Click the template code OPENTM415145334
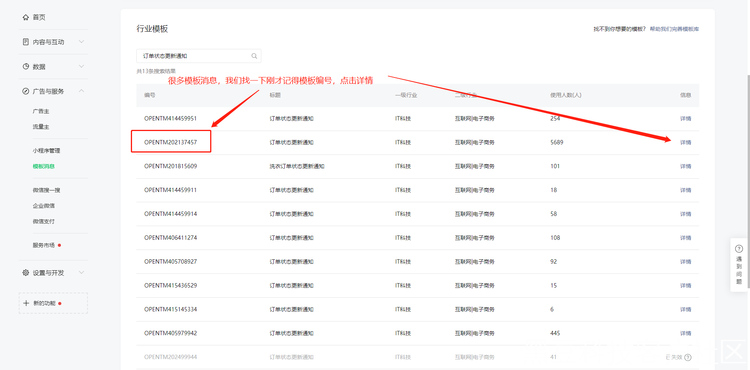Image resolution: width=750 pixels, height=370 pixels. click(x=170, y=309)
